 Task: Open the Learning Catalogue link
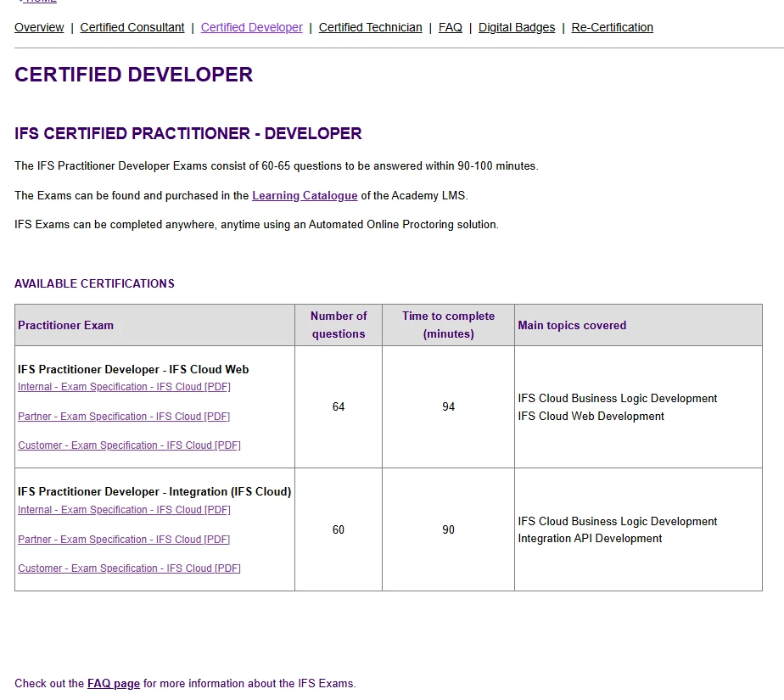tap(305, 195)
